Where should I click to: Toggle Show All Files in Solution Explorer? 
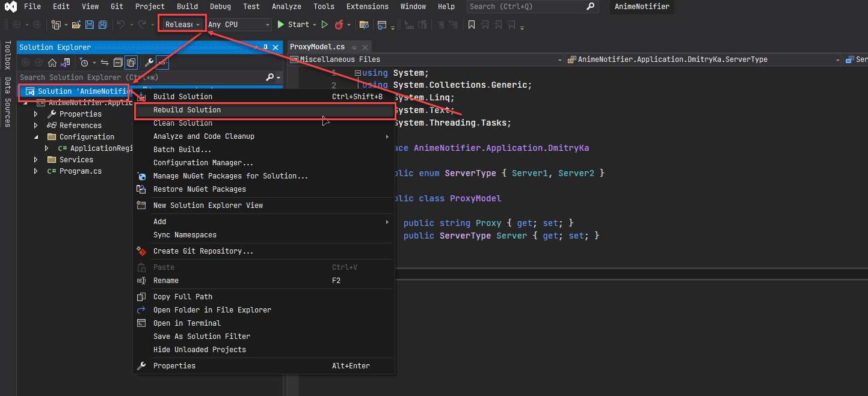click(x=131, y=62)
